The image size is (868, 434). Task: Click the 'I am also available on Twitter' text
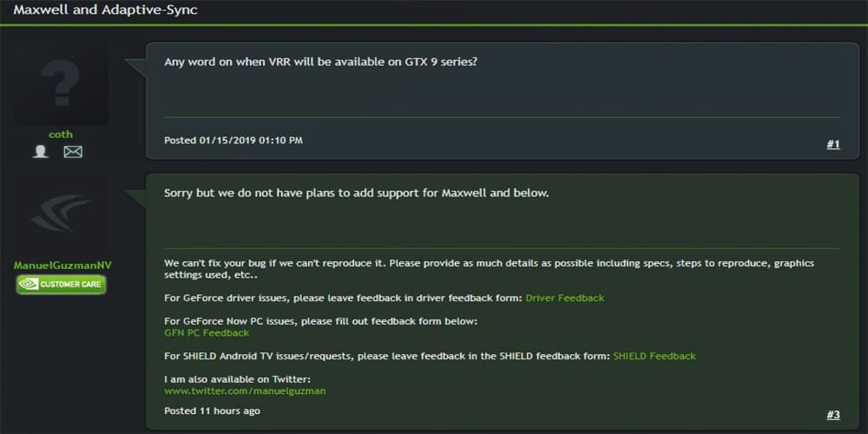click(237, 379)
